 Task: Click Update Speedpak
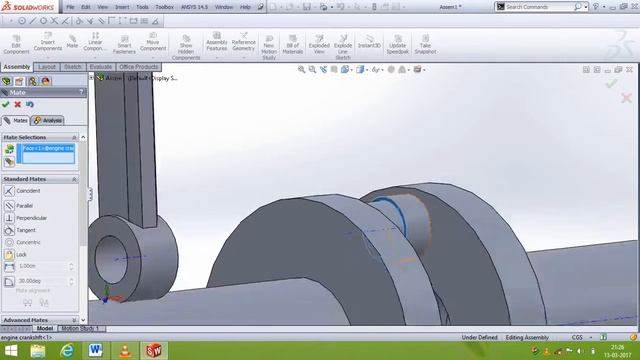pos(398,45)
